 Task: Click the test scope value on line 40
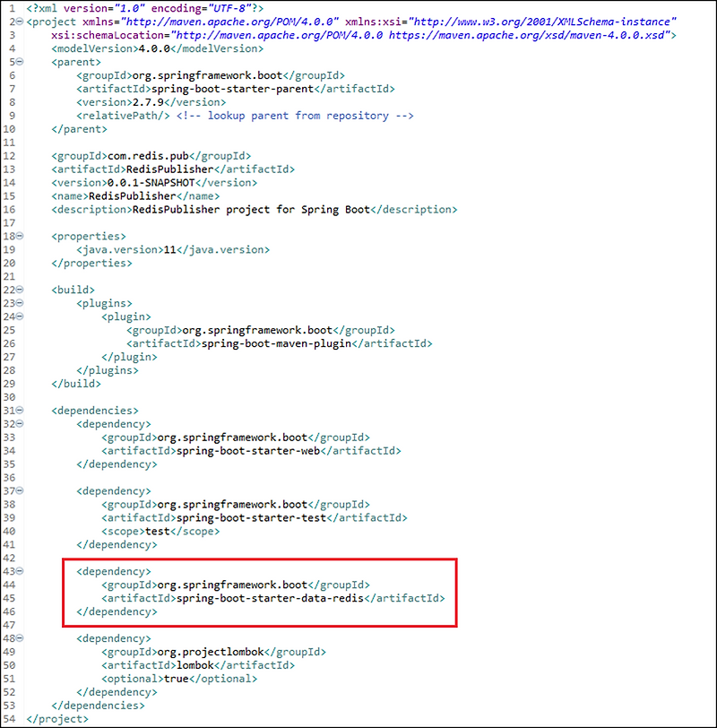tap(157, 531)
